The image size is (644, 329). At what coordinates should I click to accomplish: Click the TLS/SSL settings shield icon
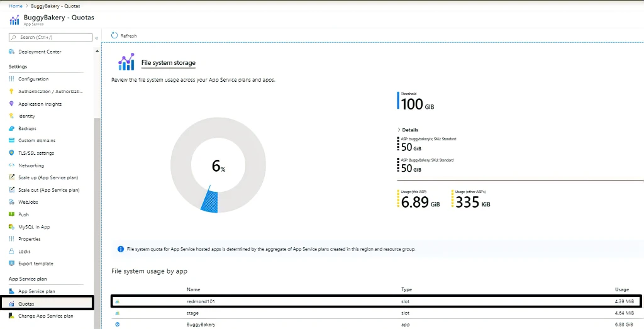click(x=11, y=153)
